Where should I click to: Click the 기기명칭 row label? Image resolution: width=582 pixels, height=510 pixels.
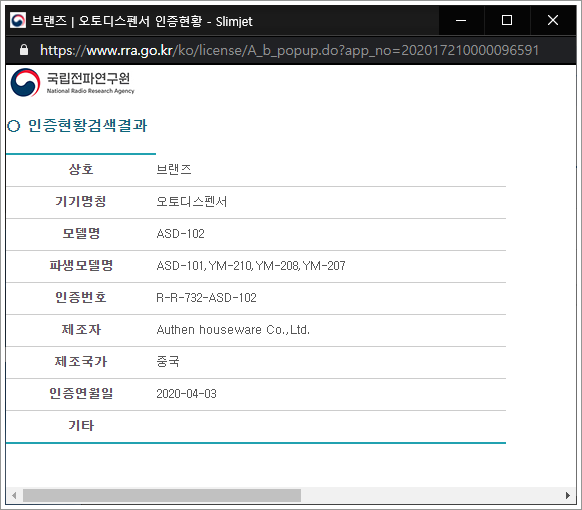pos(81,202)
